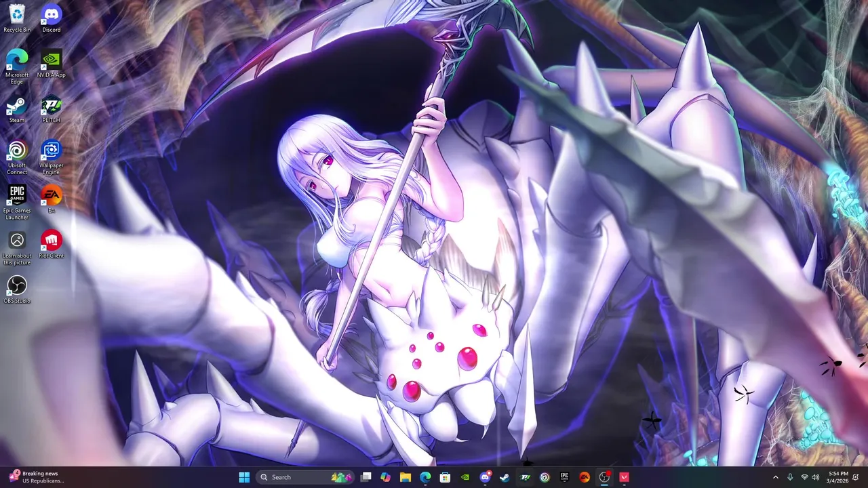Open Epic Games Launcher from the taskbar
Viewport: 868px width, 488px height.
click(564, 477)
